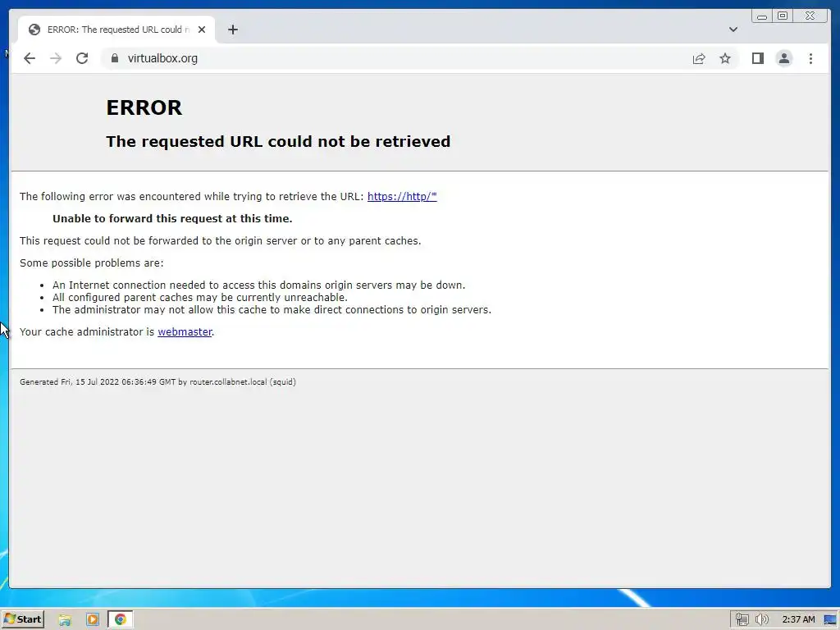Click 'This request could not be forwarded' sentence
The height and width of the screenshot is (630, 840).
coord(220,241)
